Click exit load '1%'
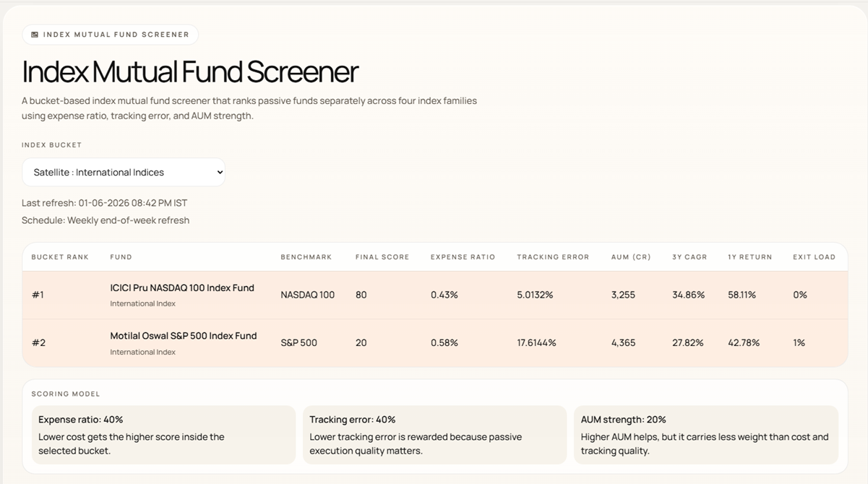 pyautogui.click(x=799, y=343)
